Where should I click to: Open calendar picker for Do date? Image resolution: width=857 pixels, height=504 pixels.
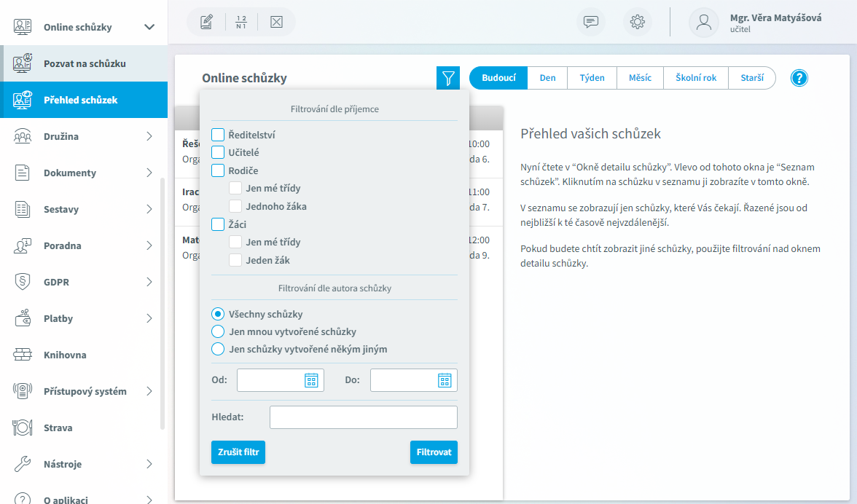point(445,381)
